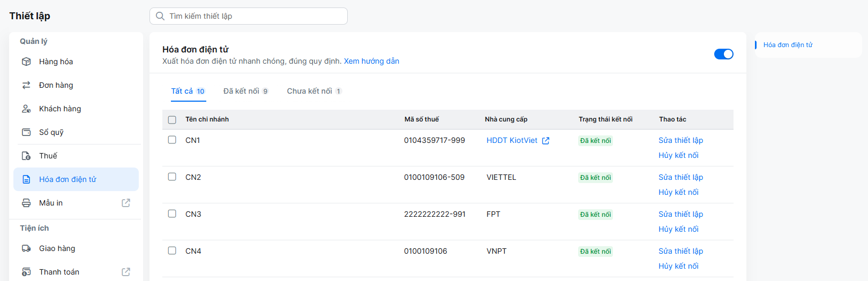Click external link icon beside Thanh toán
This screenshot has width=868, height=281.
click(126, 272)
